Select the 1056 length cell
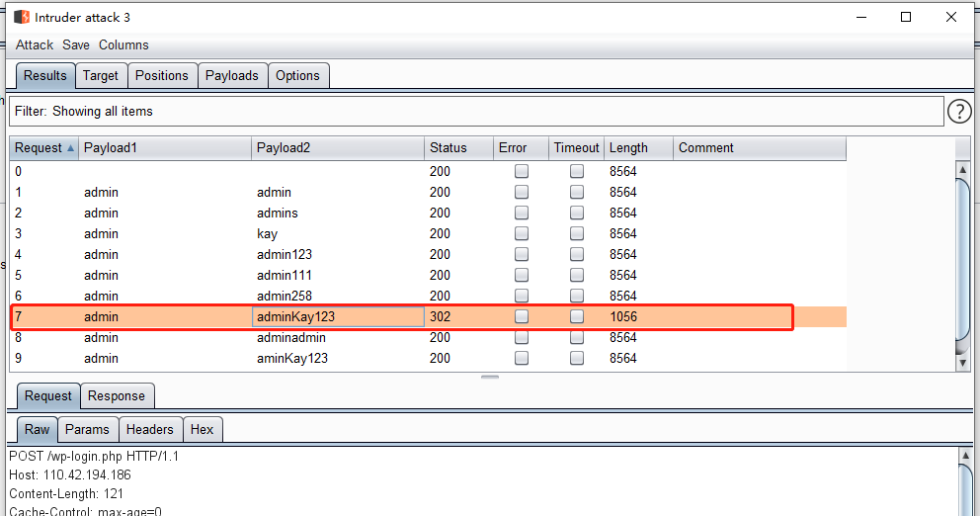The image size is (980, 516). (638, 316)
